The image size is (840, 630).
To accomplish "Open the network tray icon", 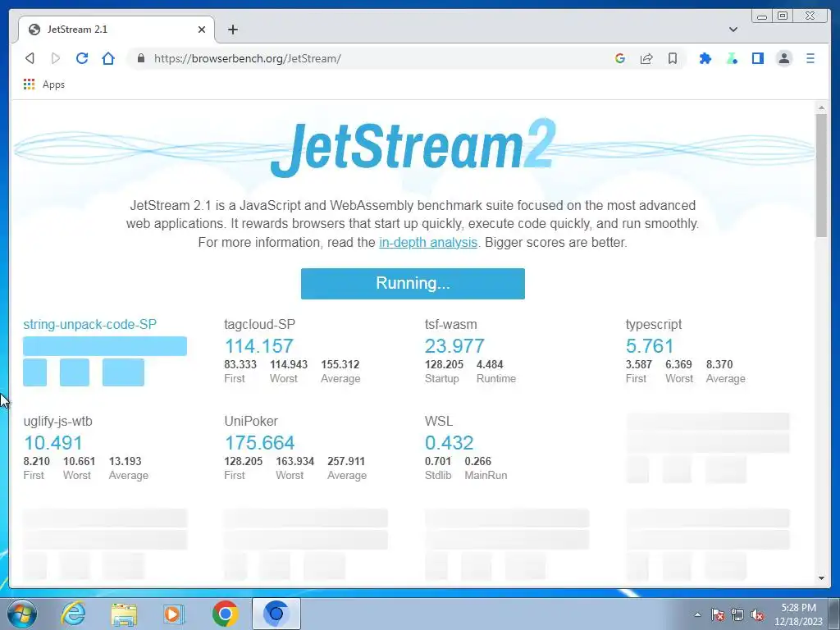I will [x=737, y=614].
